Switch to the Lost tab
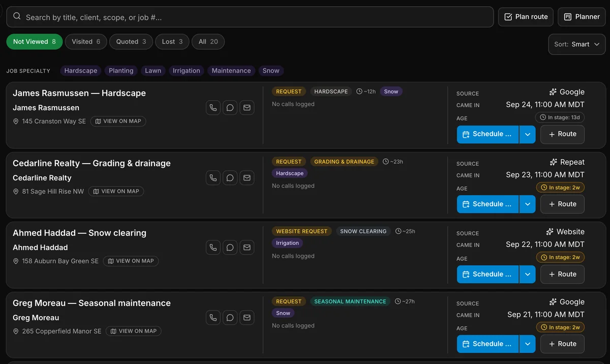This screenshot has height=364, width=610. pos(172,42)
